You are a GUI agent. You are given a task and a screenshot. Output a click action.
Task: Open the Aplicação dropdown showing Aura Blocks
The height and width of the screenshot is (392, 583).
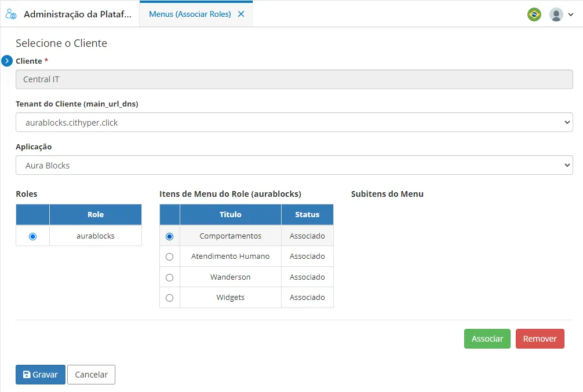pos(294,165)
